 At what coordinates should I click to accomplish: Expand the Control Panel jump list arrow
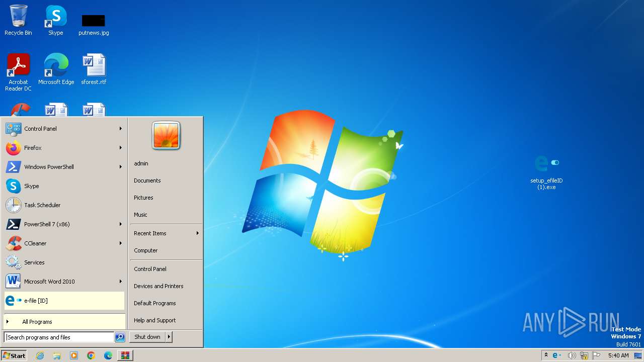pyautogui.click(x=121, y=129)
